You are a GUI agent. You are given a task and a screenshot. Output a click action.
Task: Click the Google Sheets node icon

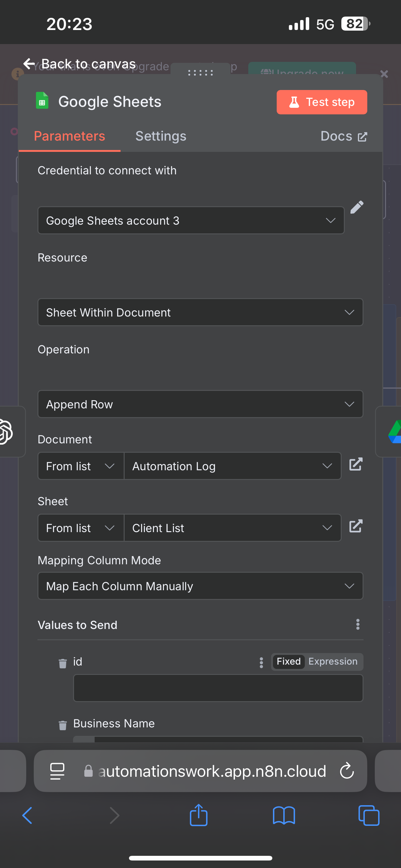point(42,101)
